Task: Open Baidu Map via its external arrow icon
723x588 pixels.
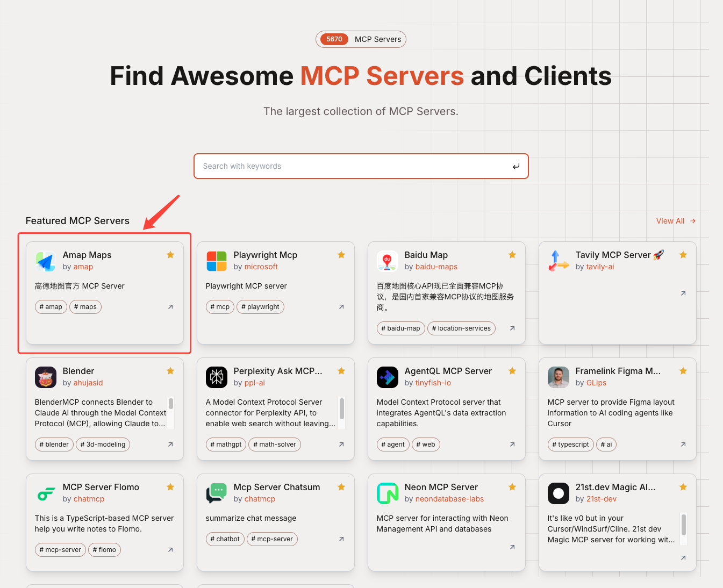Action: coord(512,328)
